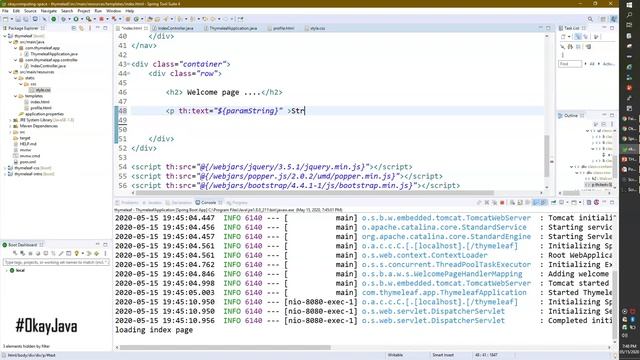The height and width of the screenshot is (360, 640).
Task: Click the Relaunch toolbar icon
Action: point(114,19)
